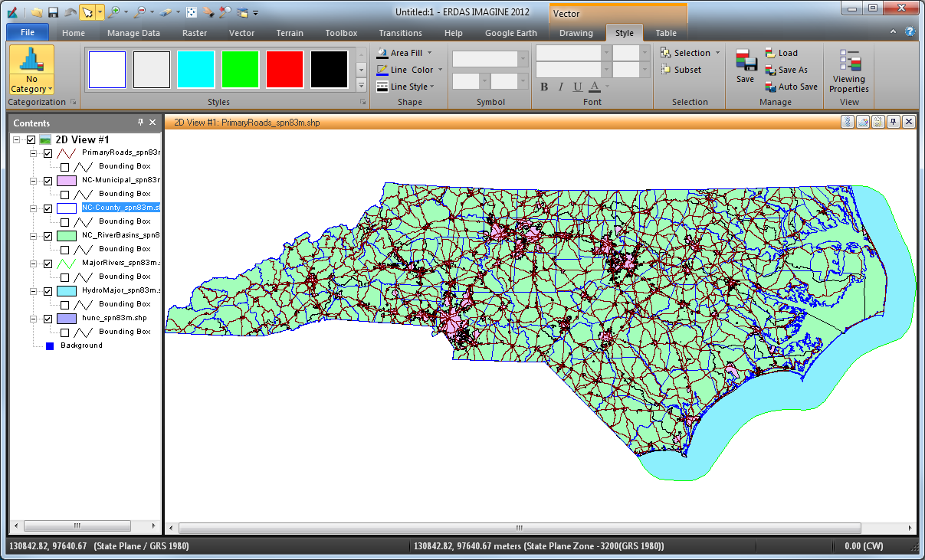Hide the NC_RiverBasins layer
This screenshot has width=925, height=560.
click(x=48, y=236)
